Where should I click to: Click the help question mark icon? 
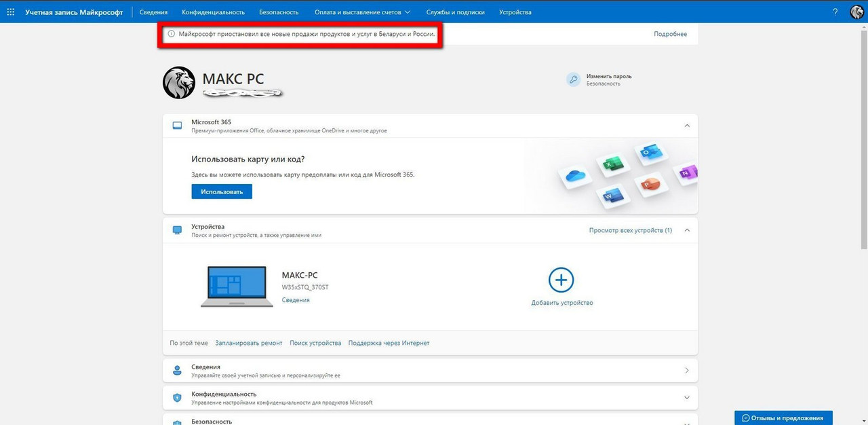pos(835,12)
